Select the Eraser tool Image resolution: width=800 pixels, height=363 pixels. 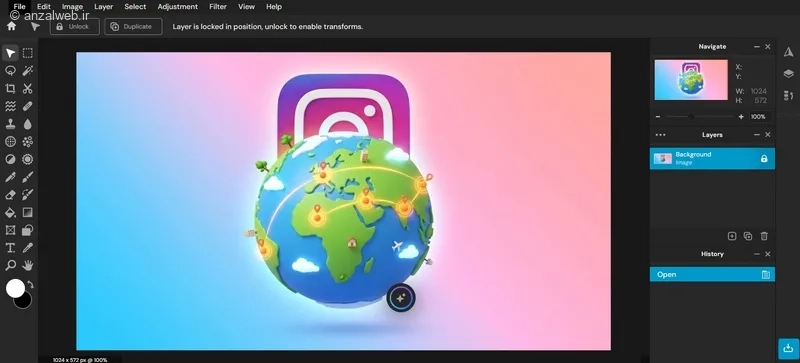coord(10,195)
